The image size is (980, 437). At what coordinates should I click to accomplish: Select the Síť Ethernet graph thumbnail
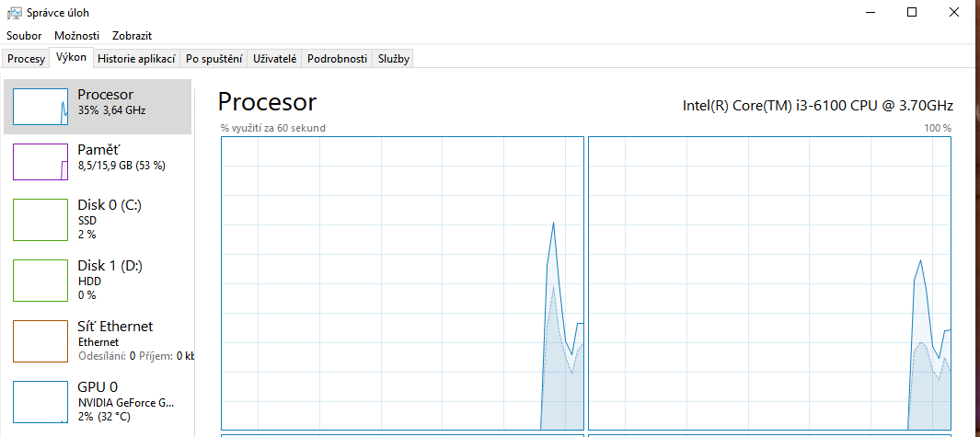pyautogui.click(x=40, y=340)
